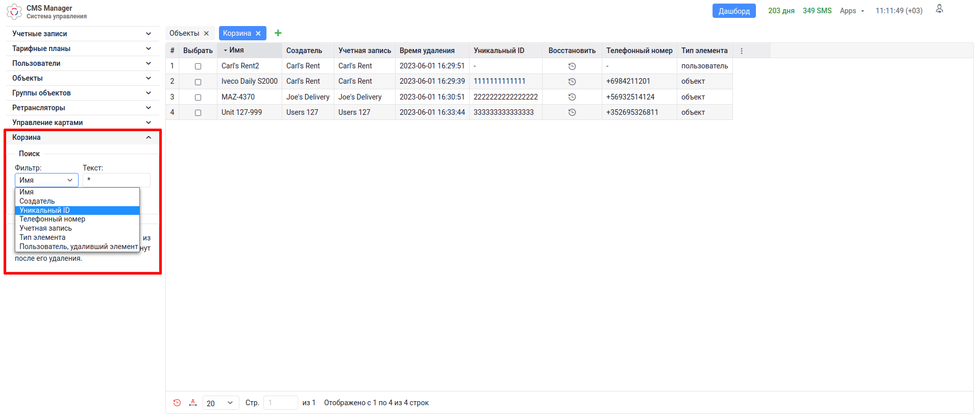
Task: Choose 'Телефонный номер' filter option
Action: pos(52,219)
